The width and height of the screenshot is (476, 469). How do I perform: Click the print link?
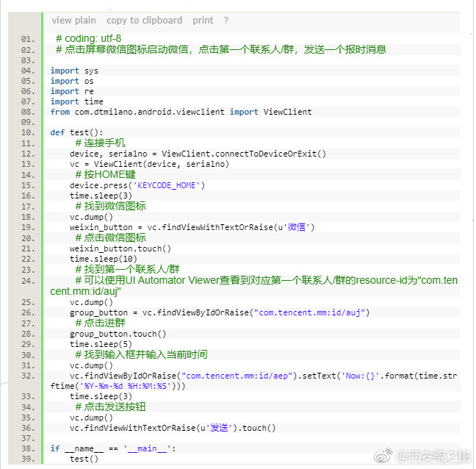203,21
